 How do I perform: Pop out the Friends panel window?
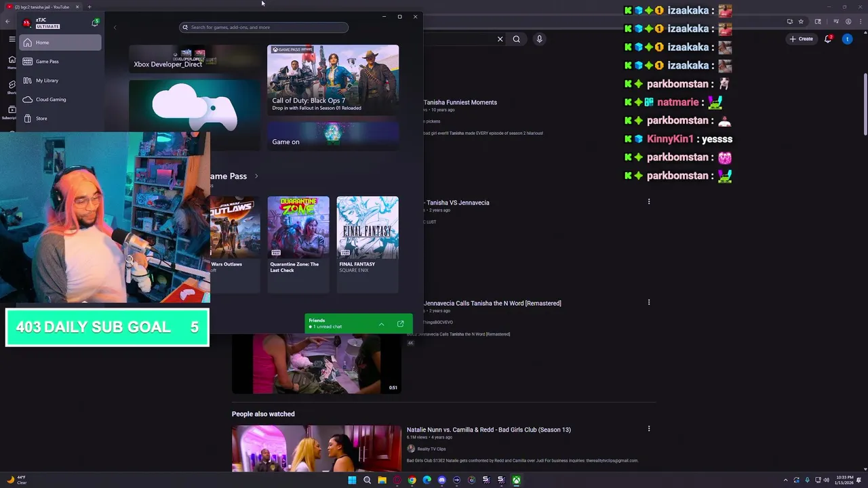coord(400,324)
